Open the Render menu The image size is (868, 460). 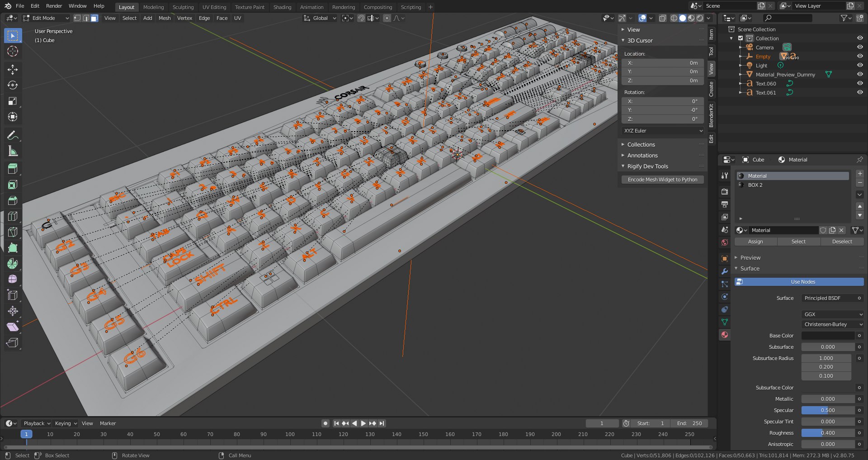[x=54, y=6]
